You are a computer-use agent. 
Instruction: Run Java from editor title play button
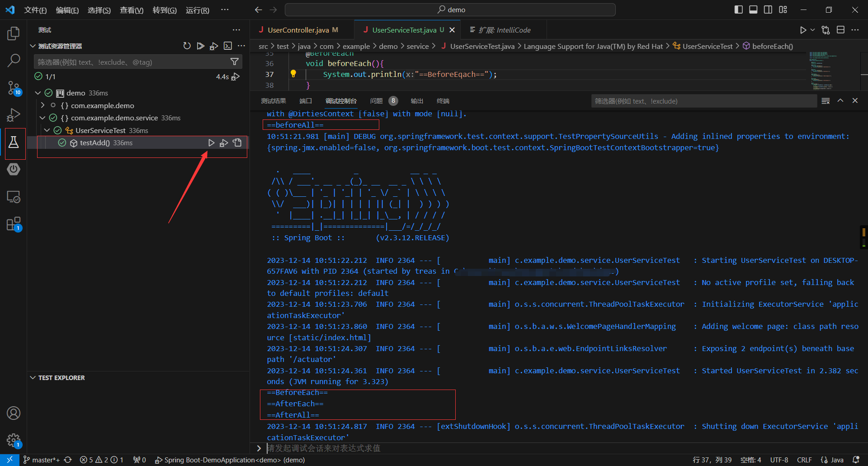tap(803, 30)
